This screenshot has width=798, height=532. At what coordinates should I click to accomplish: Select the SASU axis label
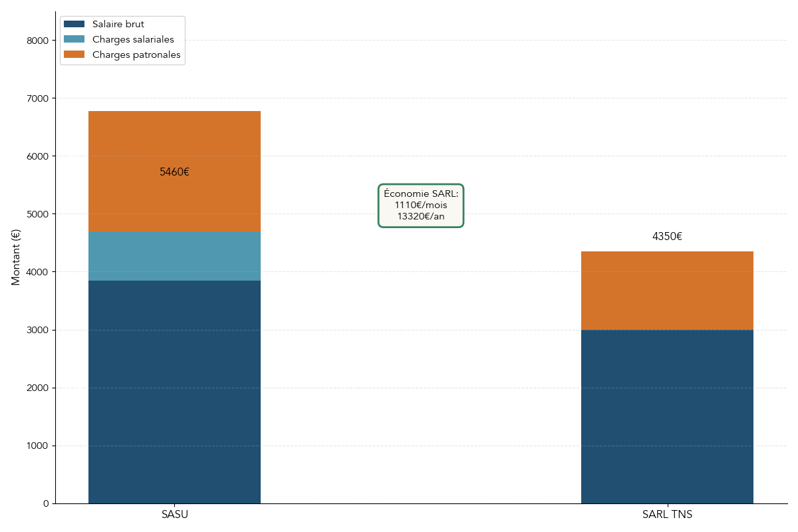[x=174, y=514]
